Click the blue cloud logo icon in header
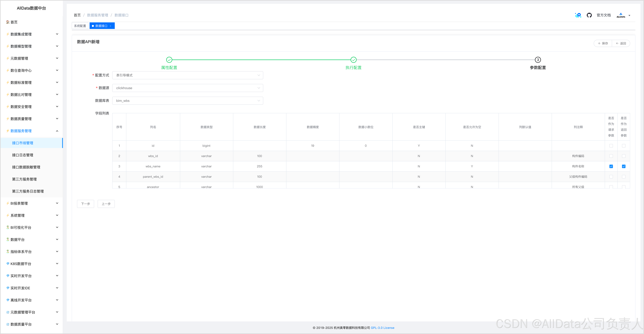This screenshot has height=334, width=644. click(x=578, y=15)
